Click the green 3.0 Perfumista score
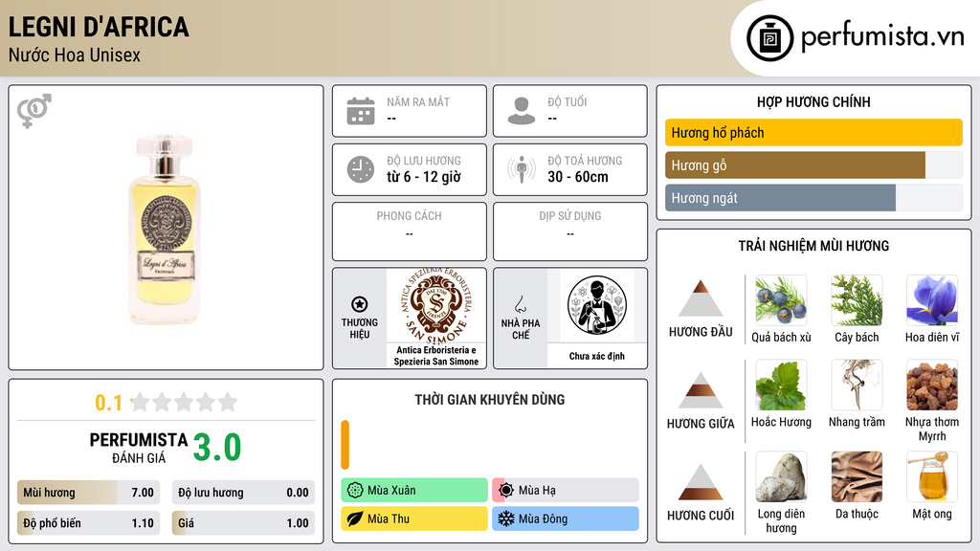The image size is (980, 551). click(x=217, y=448)
